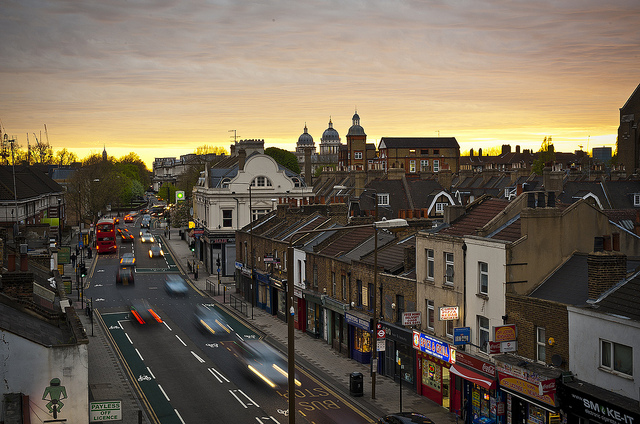Select the street lamp head over the road
The height and width of the screenshot is (424, 640).
coord(391,223)
